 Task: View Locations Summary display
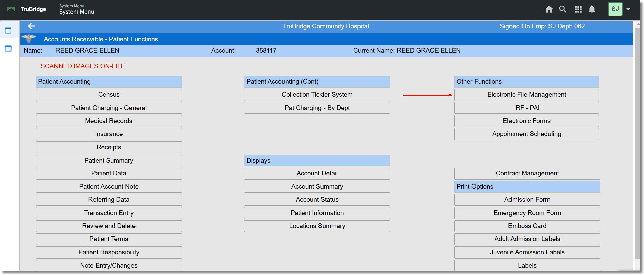pyautogui.click(x=317, y=226)
